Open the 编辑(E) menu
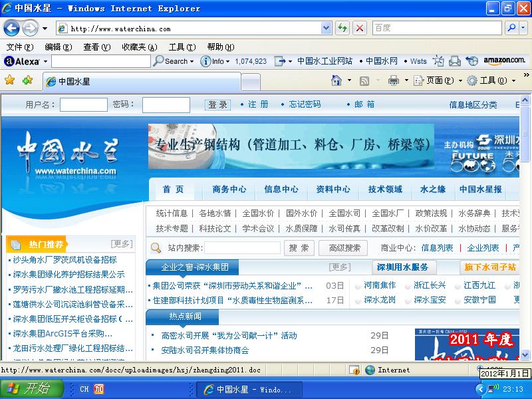 59,47
